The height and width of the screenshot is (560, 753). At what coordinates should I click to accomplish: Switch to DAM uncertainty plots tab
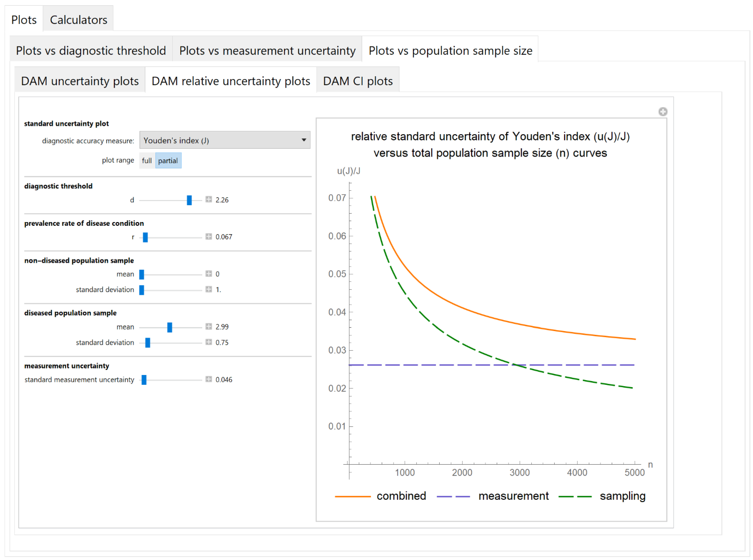80,81
